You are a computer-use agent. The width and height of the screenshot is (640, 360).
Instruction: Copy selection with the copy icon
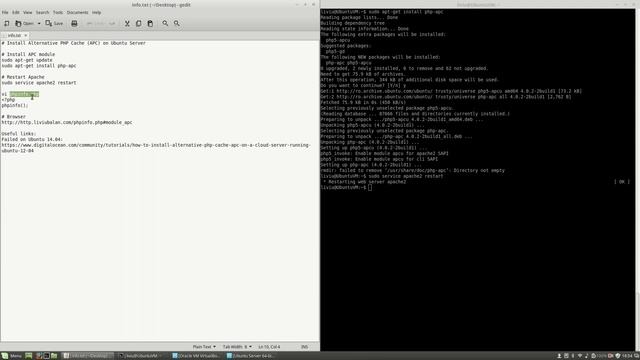[138, 23]
